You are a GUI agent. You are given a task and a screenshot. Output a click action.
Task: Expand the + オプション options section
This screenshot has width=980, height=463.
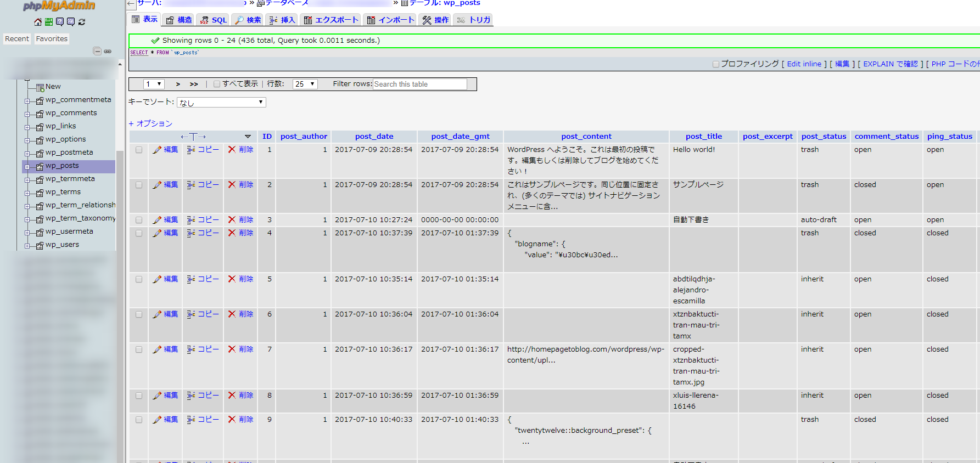click(x=150, y=123)
